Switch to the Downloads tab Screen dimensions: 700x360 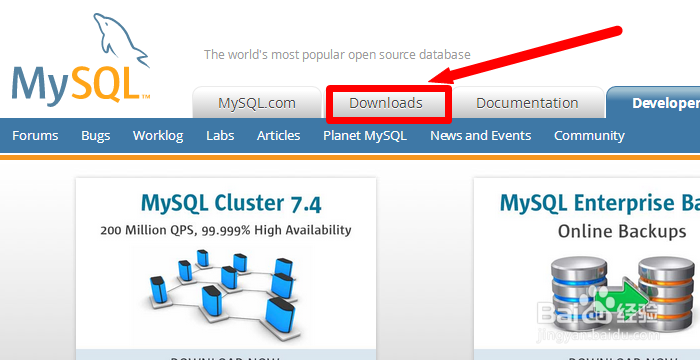(386, 103)
